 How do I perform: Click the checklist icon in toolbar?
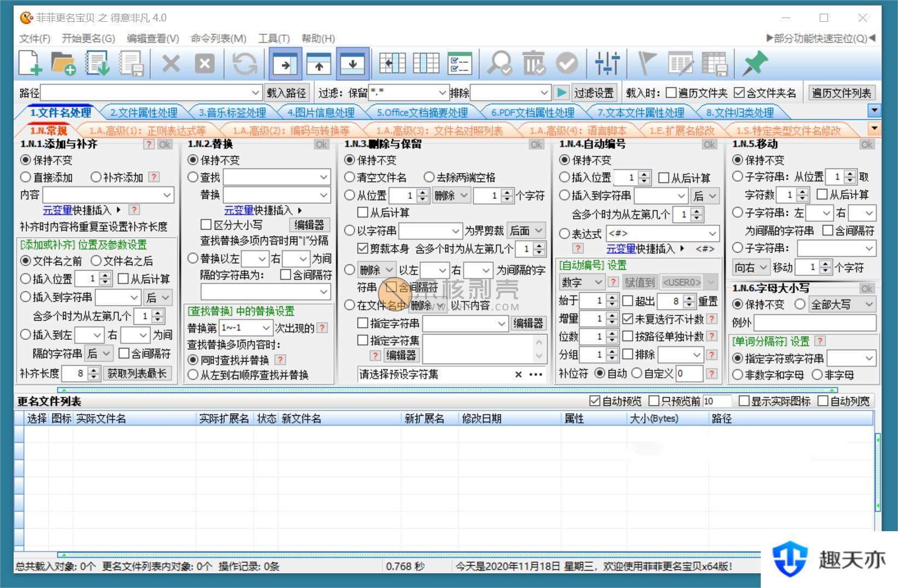click(x=459, y=63)
